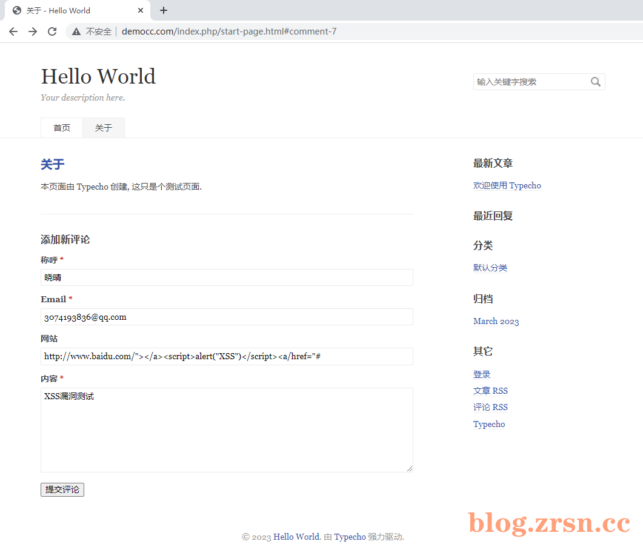Screen dimensions: 643x550
Task: Open the 默认分类 category link
Action: (x=490, y=268)
